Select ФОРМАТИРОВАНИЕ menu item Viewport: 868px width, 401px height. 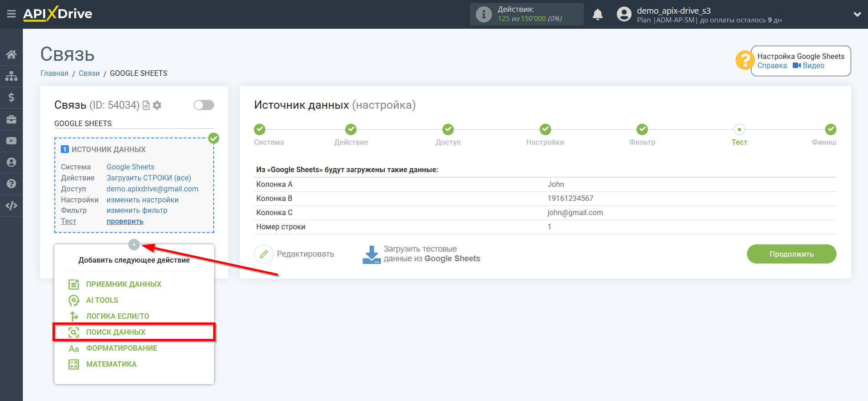[121, 348]
